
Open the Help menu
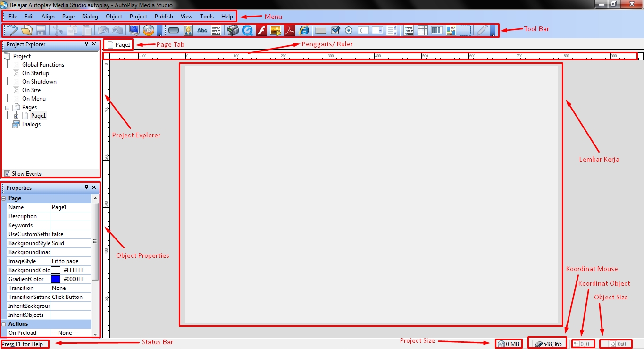[x=227, y=17]
